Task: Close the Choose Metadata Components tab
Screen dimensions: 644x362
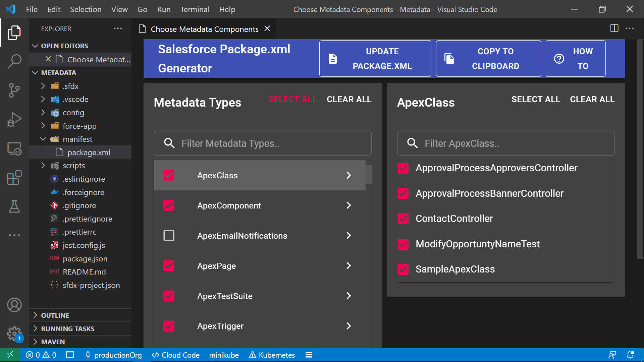Action: coord(267,29)
